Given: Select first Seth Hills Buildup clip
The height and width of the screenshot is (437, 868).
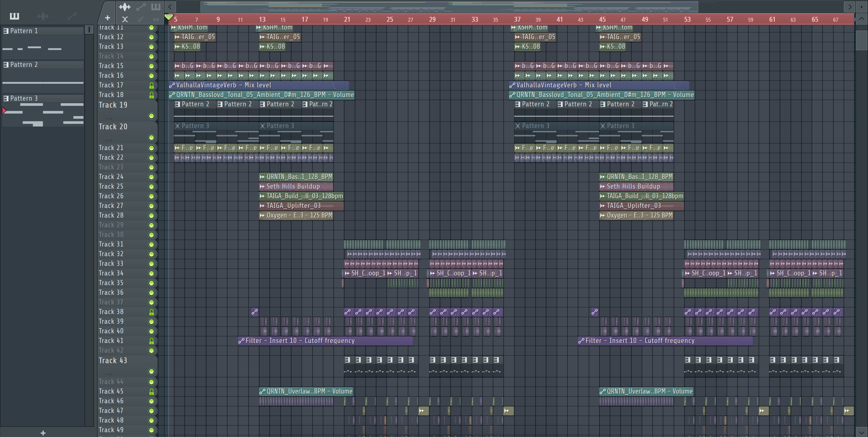Looking at the screenshot, I should [x=296, y=186].
